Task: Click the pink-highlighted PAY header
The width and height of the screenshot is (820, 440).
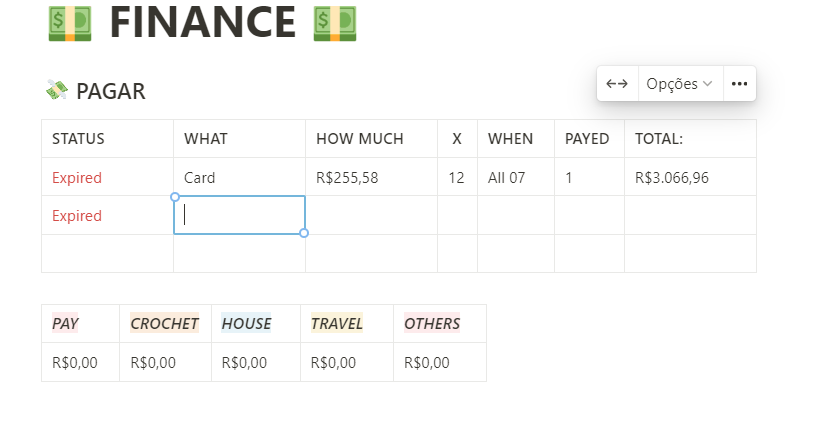Action: pyautogui.click(x=66, y=324)
